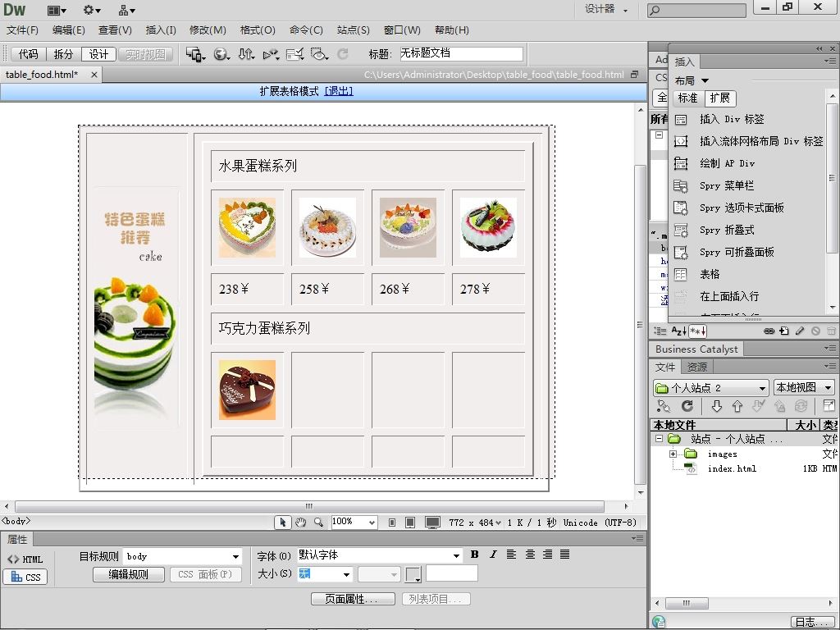Open the 文件(F) menu
840x630 pixels.
click(22, 30)
